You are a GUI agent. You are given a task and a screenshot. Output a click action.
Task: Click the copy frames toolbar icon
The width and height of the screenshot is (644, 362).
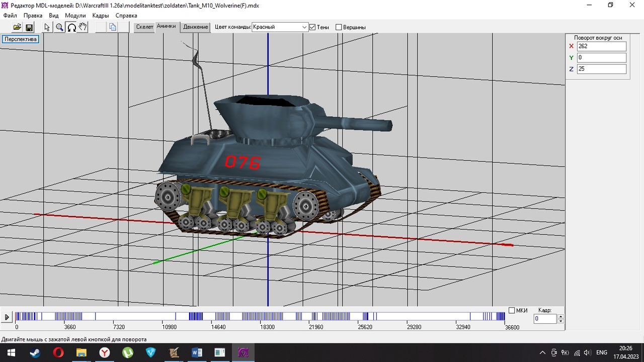(113, 27)
